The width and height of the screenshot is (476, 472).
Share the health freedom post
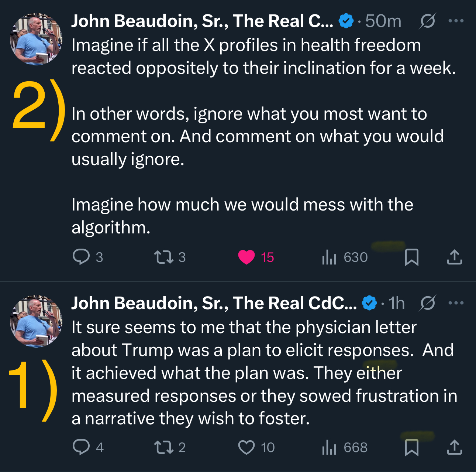(x=454, y=257)
